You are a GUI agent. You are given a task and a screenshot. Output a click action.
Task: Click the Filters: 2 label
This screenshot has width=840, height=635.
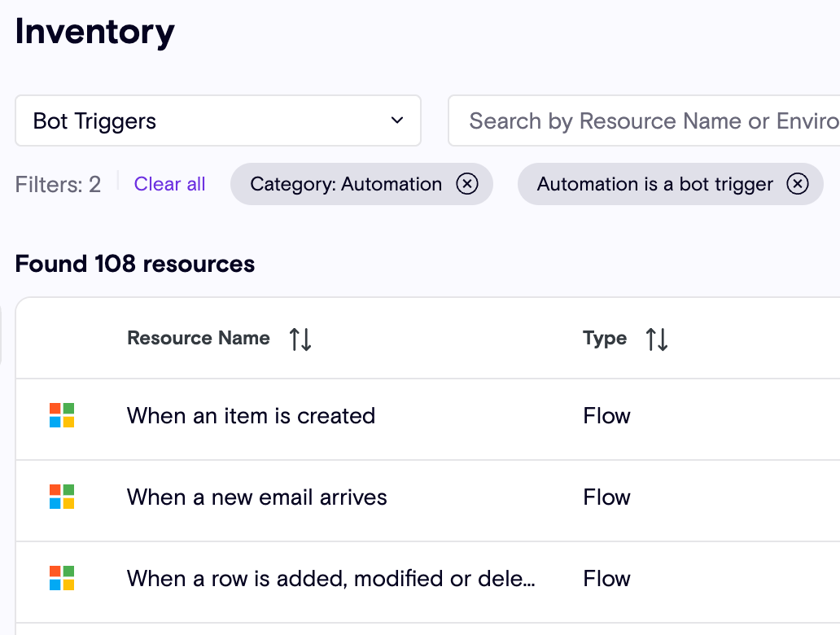tap(58, 184)
